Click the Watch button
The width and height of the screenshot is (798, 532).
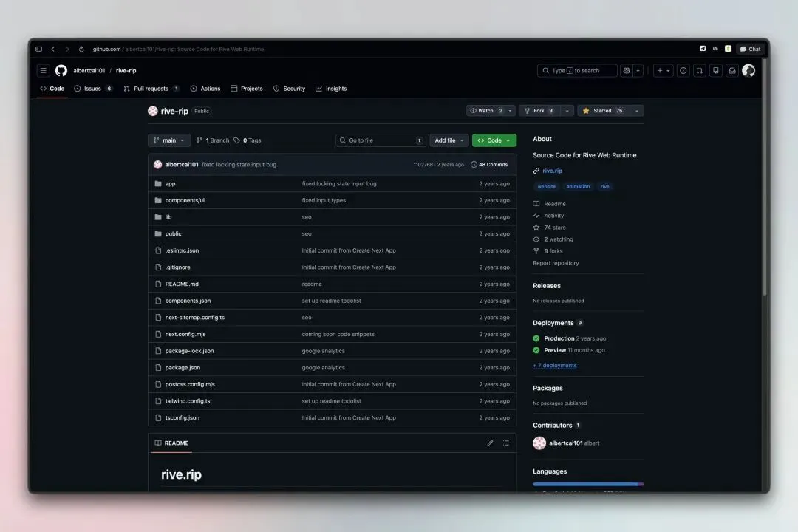point(486,111)
